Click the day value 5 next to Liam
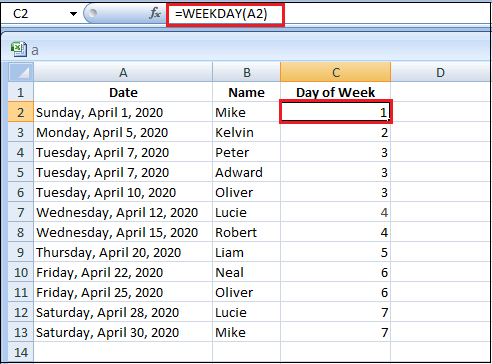This screenshot has height=364, width=492. pos(336,252)
